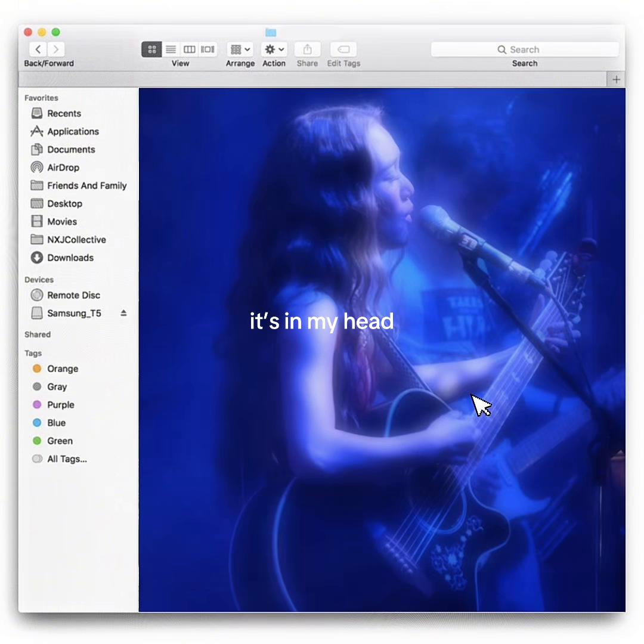
Task: Eject the Samsung_T5 drive
Action: coord(123,313)
